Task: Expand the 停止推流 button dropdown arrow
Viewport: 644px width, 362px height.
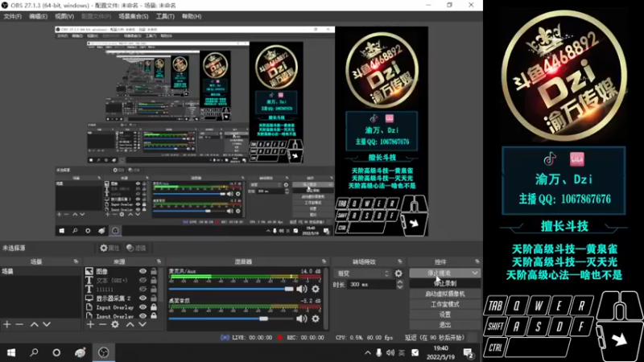Action: (x=475, y=273)
